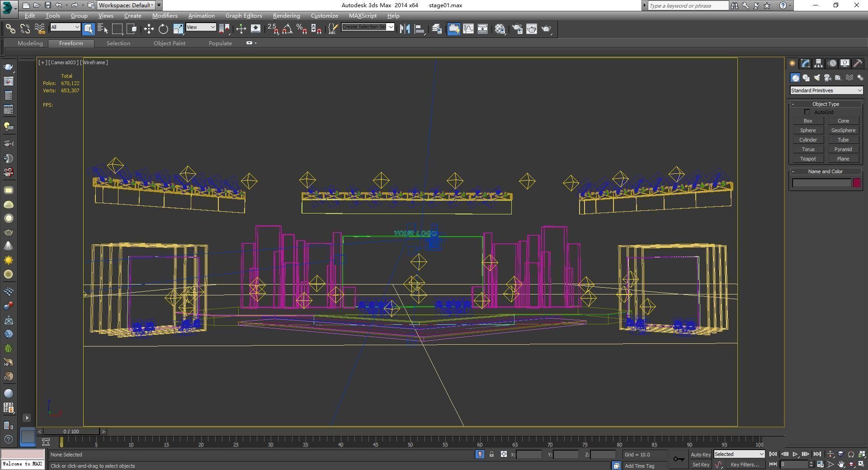Open Key Filters dialog

click(x=745, y=465)
